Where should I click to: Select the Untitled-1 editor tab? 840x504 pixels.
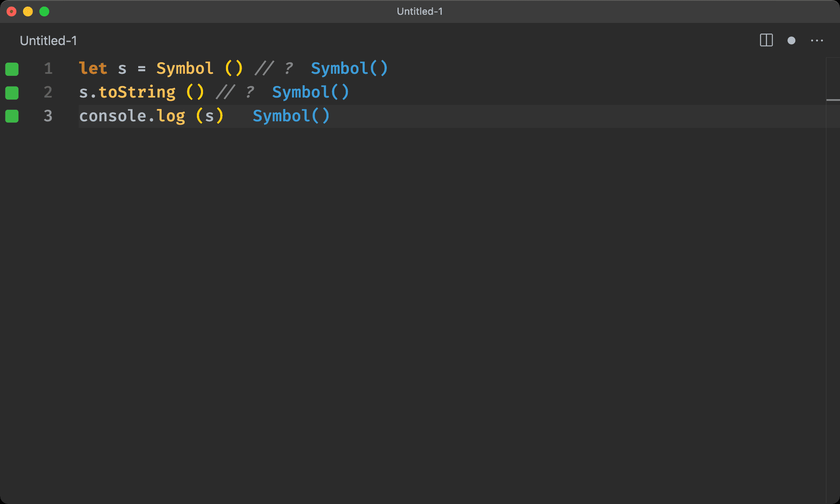[48, 41]
